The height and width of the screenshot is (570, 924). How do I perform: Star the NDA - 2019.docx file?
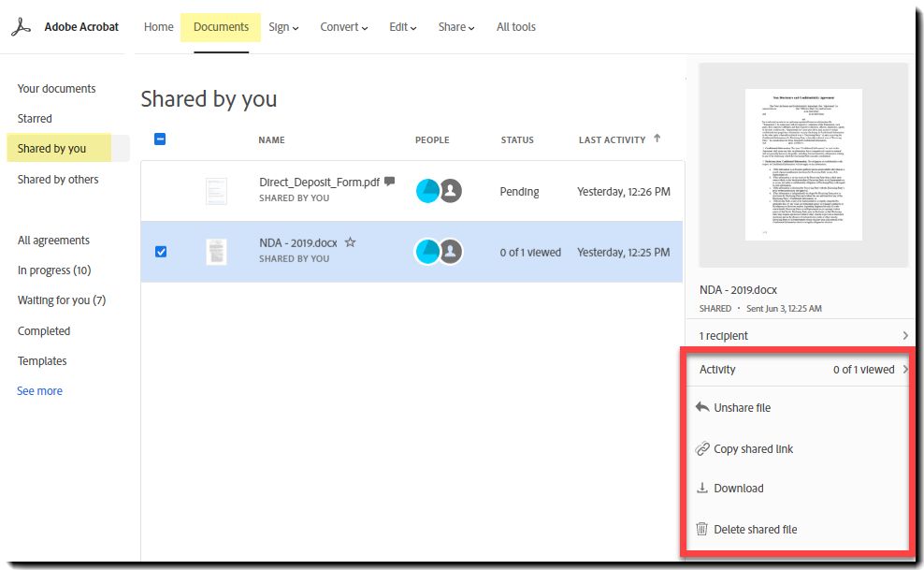tap(350, 242)
